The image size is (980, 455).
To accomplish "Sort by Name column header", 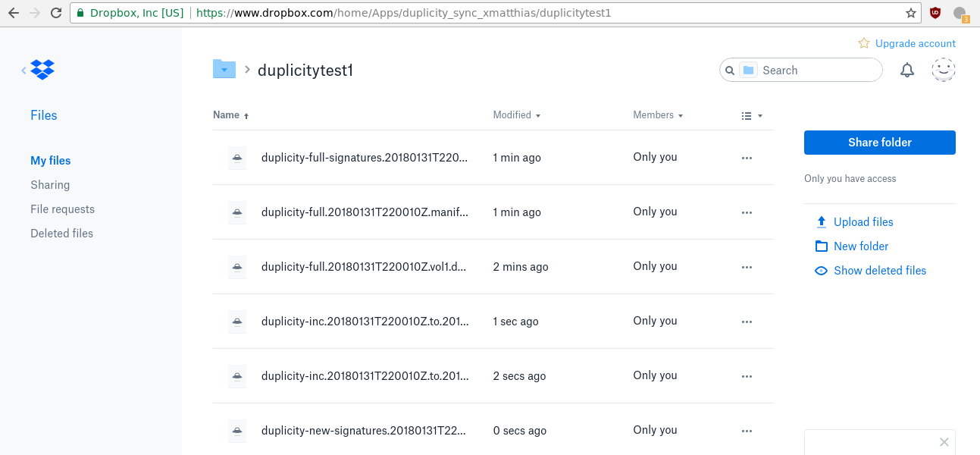I will [231, 115].
